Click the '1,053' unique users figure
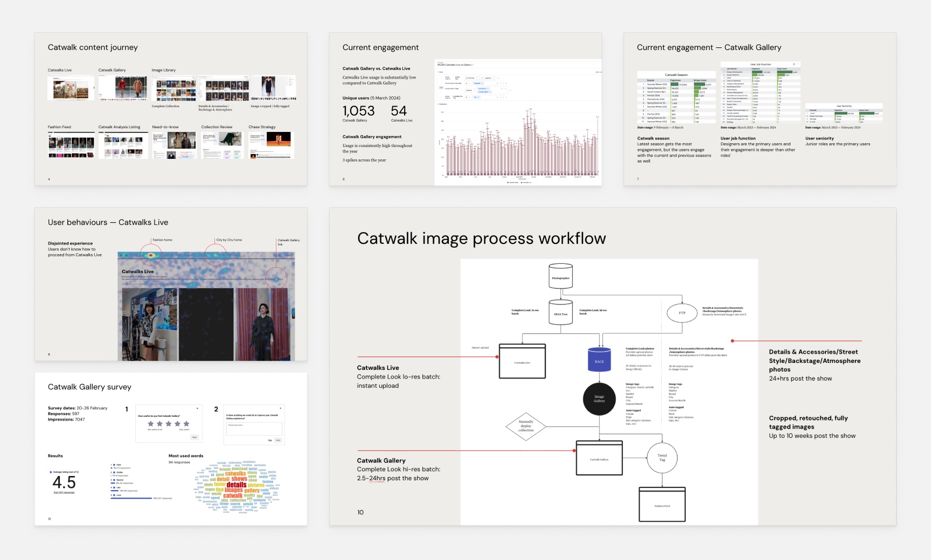The height and width of the screenshot is (560, 931). click(358, 110)
